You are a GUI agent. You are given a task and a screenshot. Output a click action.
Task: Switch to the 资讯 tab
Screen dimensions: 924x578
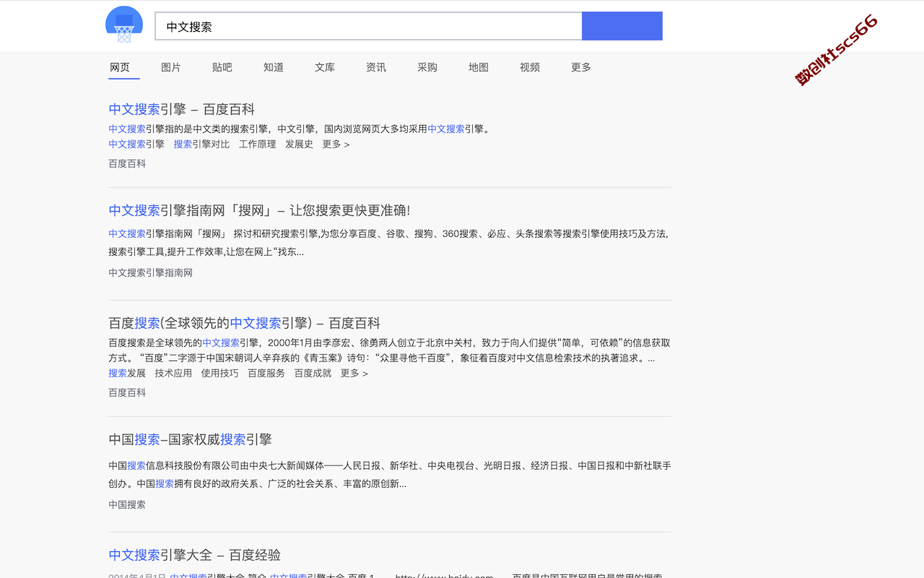tap(376, 67)
